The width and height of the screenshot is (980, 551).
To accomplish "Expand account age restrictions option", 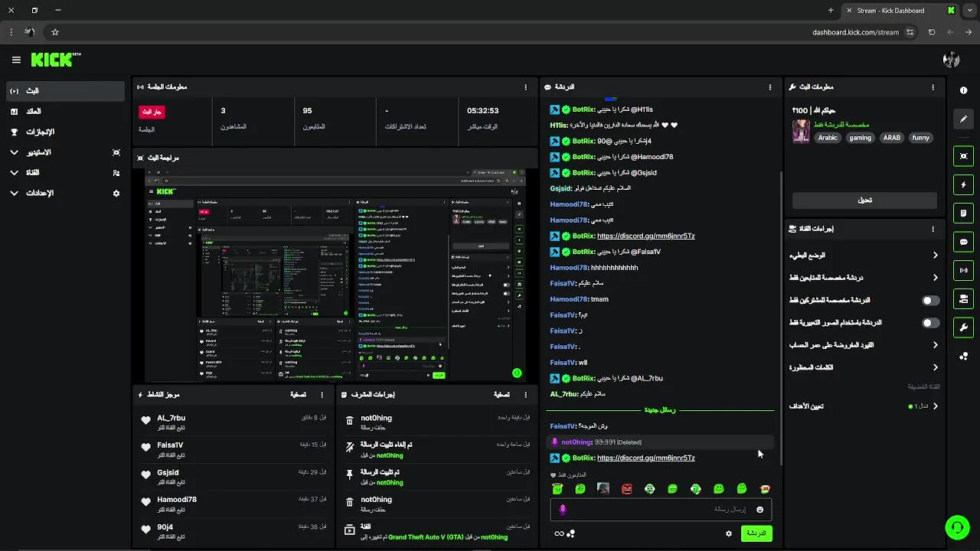I will 864,345.
